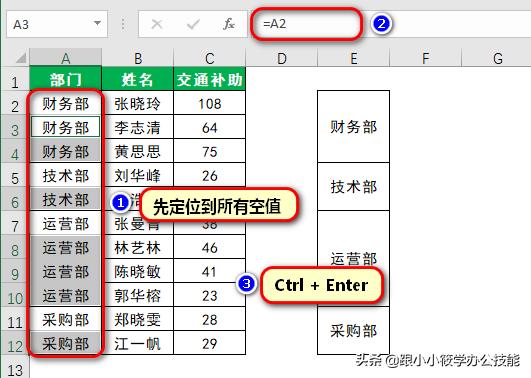Click the name 江一帆
This screenshot has height=378, width=531.
137,344
